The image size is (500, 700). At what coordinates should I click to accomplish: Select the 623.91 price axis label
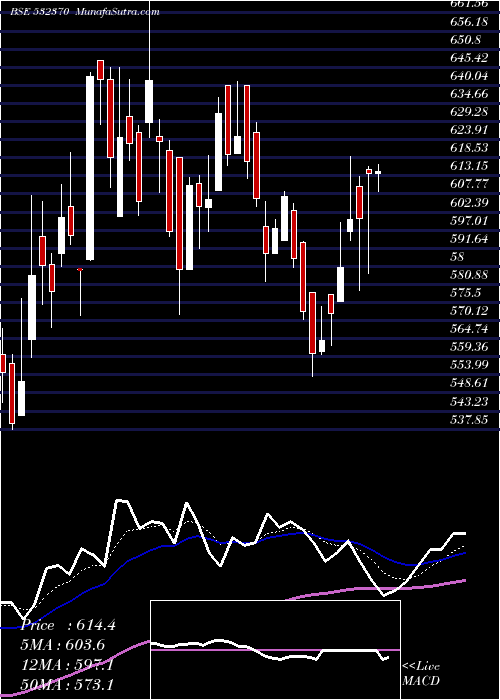[468, 130]
